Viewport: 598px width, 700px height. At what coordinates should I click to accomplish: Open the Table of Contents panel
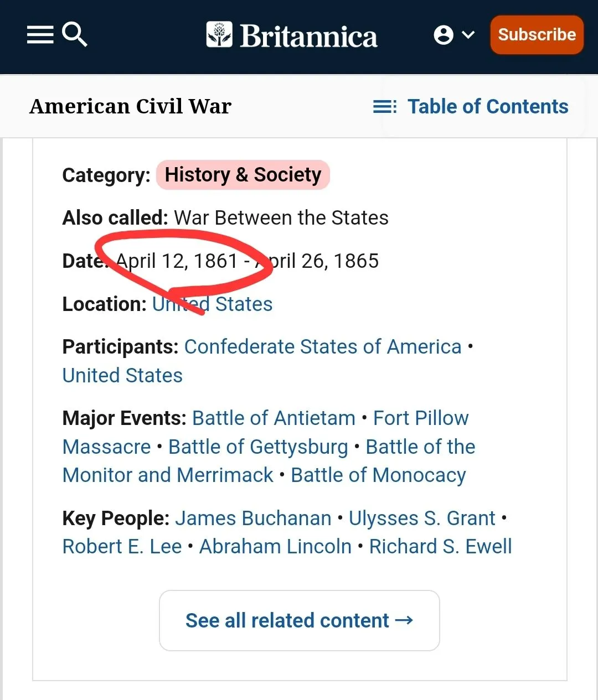pyautogui.click(x=488, y=106)
